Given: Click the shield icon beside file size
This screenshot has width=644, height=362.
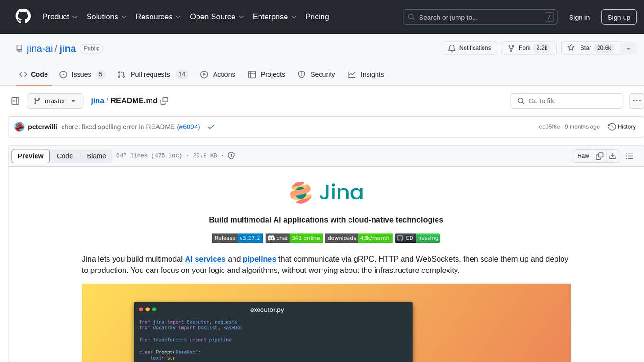Looking at the screenshot, I should (231, 156).
